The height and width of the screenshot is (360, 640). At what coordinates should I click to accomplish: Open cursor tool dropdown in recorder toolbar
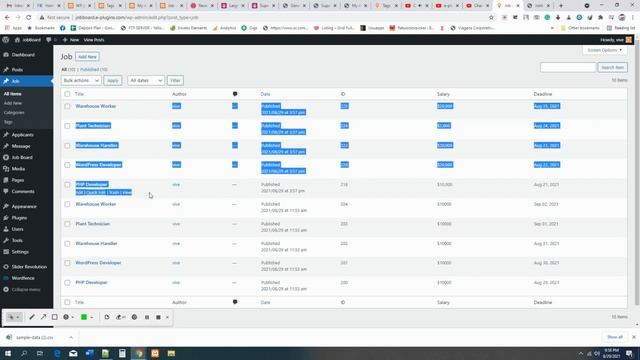18,317
